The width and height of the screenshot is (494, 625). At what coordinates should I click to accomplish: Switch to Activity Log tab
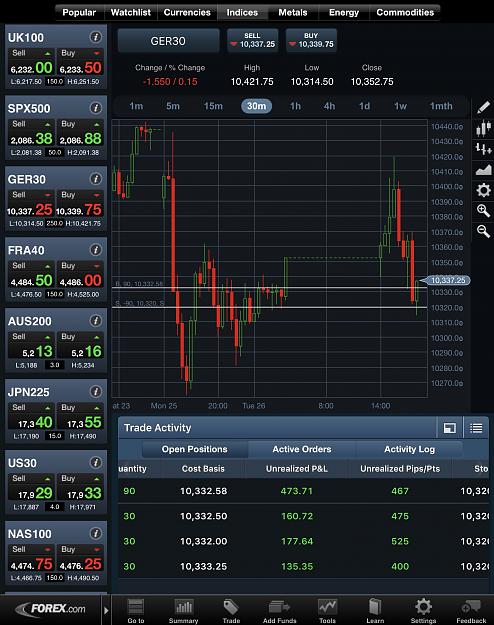tap(409, 449)
